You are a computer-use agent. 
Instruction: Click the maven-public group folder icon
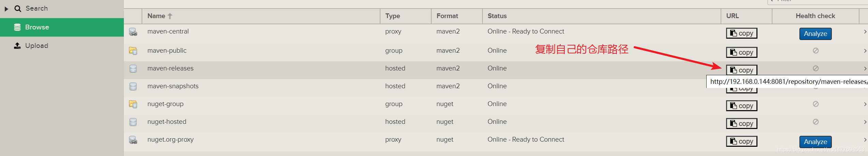tap(133, 51)
